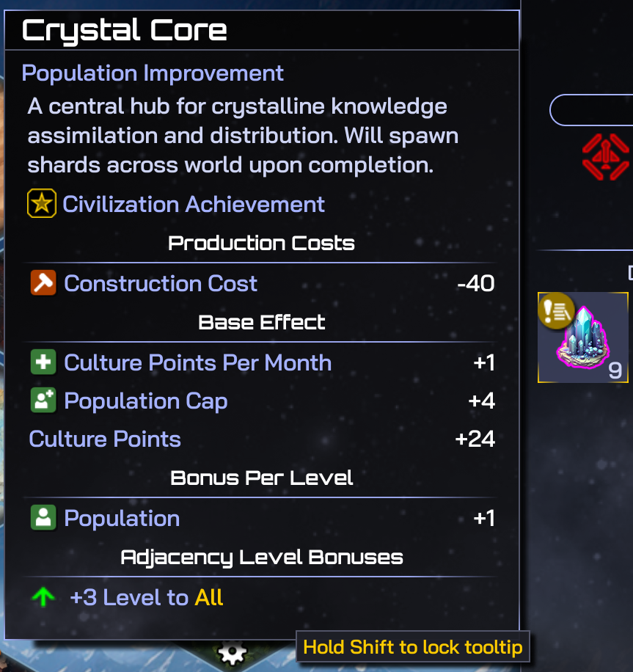Click the +24 Culture Points value

(475, 439)
